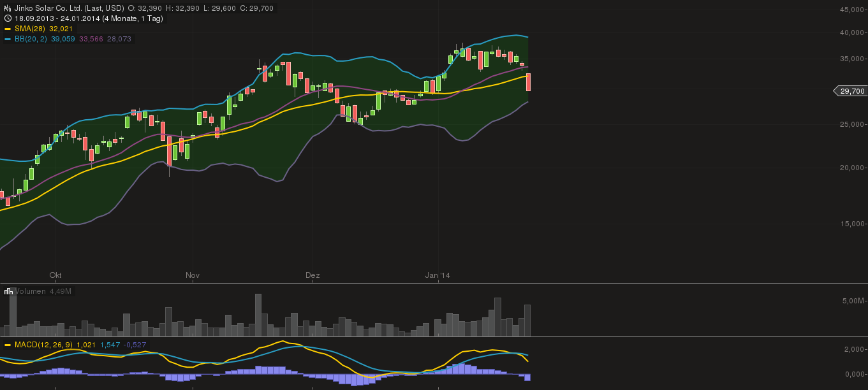Click the candlestick chart-type icon beside Jinko Solar
The image size is (868, 390).
8,8
